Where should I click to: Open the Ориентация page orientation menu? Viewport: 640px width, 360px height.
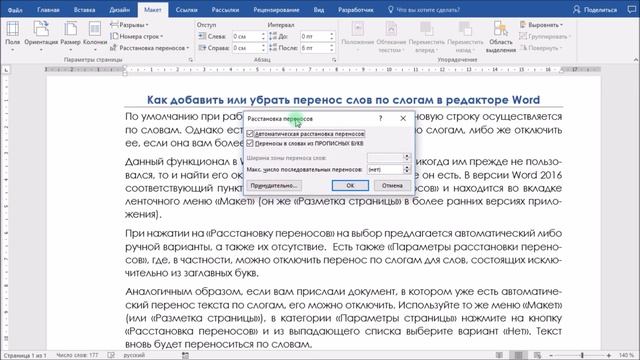(x=41, y=36)
